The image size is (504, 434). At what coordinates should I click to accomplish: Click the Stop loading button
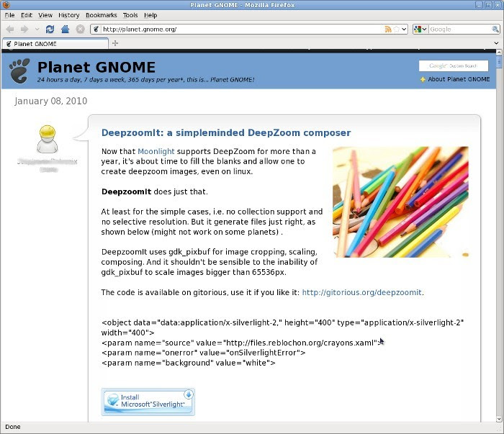point(80,30)
